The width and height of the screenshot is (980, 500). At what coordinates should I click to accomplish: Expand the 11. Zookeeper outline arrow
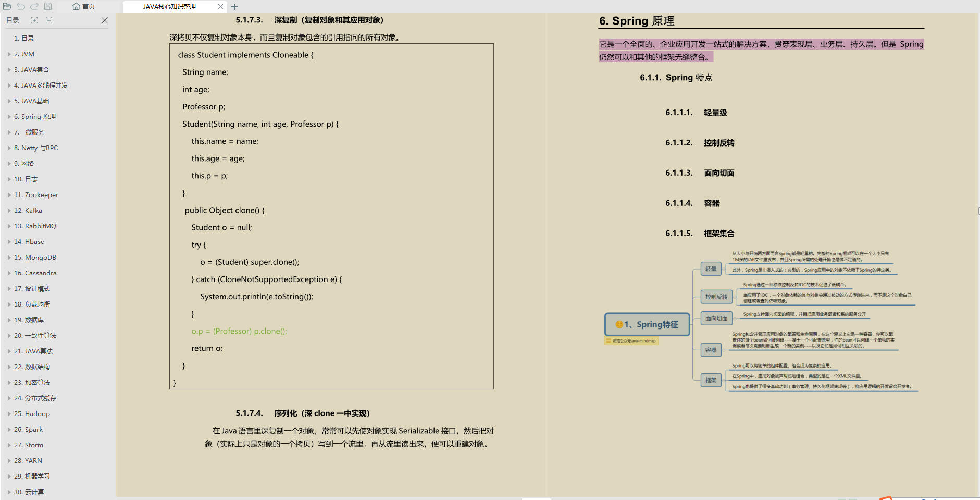coord(9,195)
